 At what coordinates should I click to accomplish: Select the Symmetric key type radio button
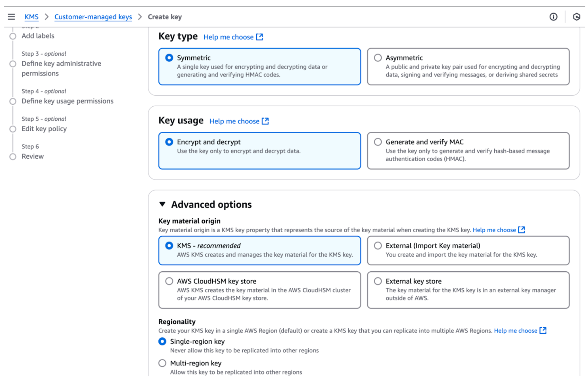169,58
